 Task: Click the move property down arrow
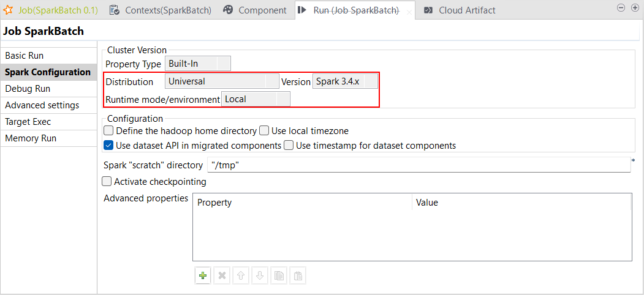pos(260,276)
